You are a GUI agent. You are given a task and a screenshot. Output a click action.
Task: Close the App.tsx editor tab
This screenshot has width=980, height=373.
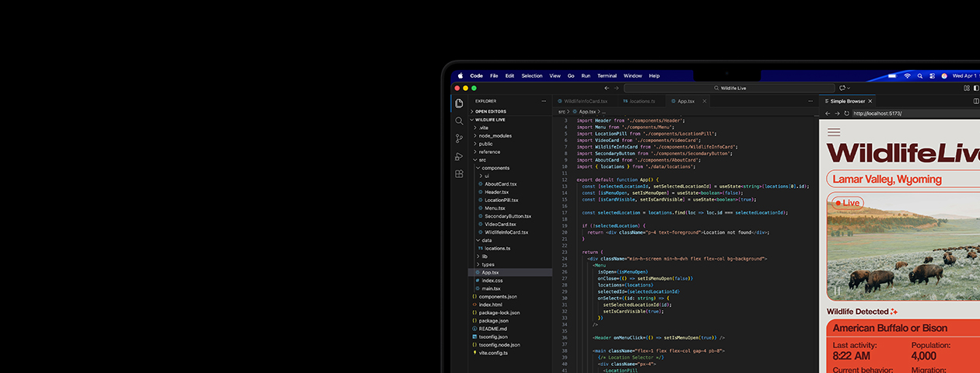(x=705, y=101)
